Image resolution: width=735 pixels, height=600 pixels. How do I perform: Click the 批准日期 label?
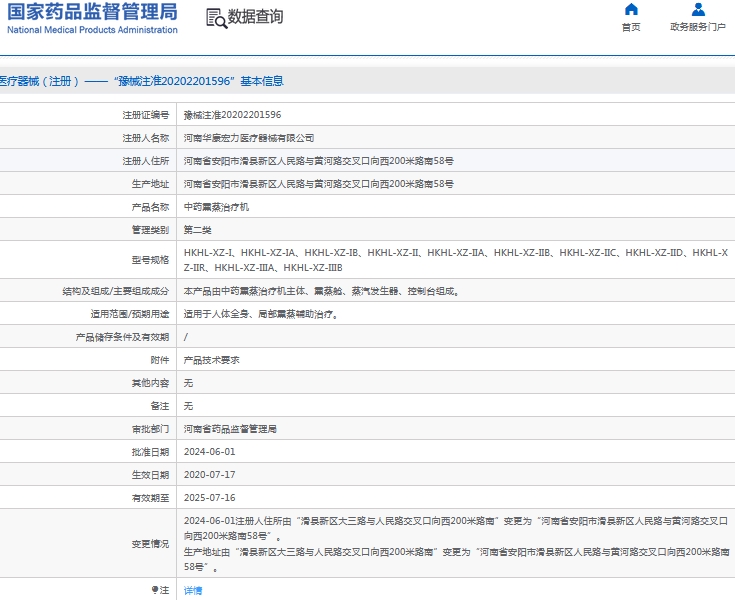coord(150,452)
